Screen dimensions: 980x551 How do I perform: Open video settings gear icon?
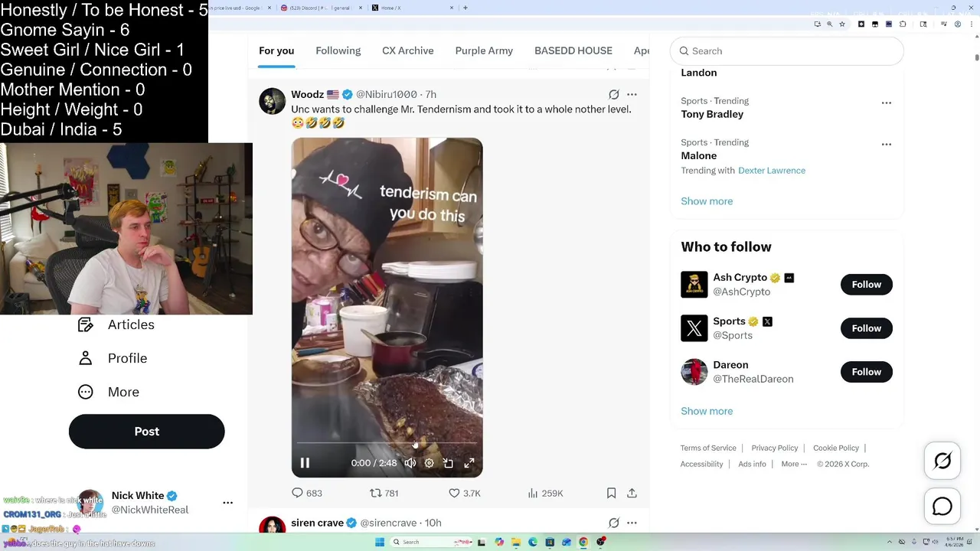430,463
